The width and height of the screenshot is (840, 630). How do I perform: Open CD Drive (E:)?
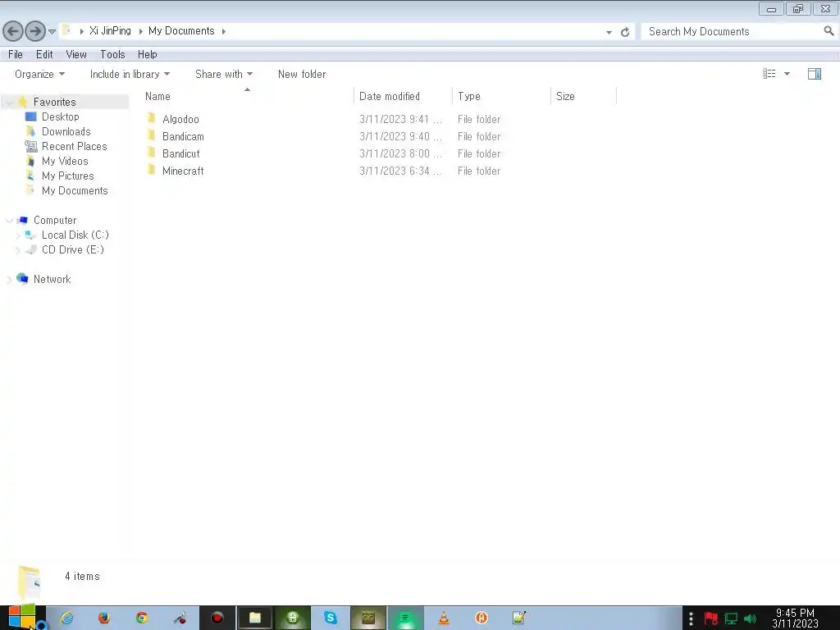coord(73,249)
